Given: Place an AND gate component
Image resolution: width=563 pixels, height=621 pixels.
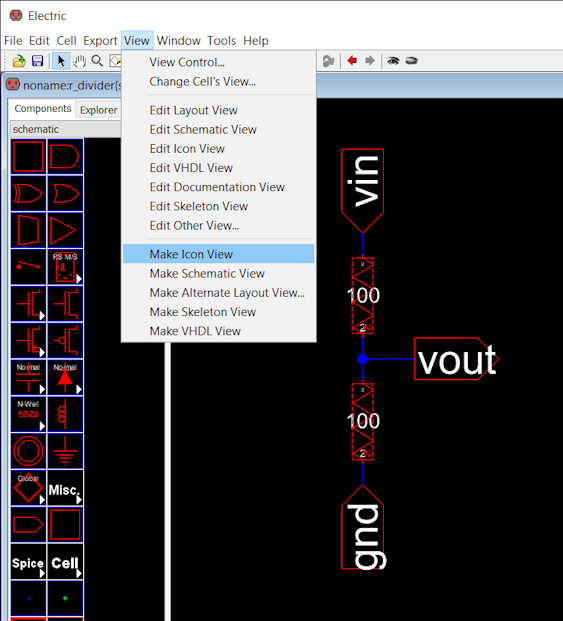Looking at the screenshot, I should 65,156.
